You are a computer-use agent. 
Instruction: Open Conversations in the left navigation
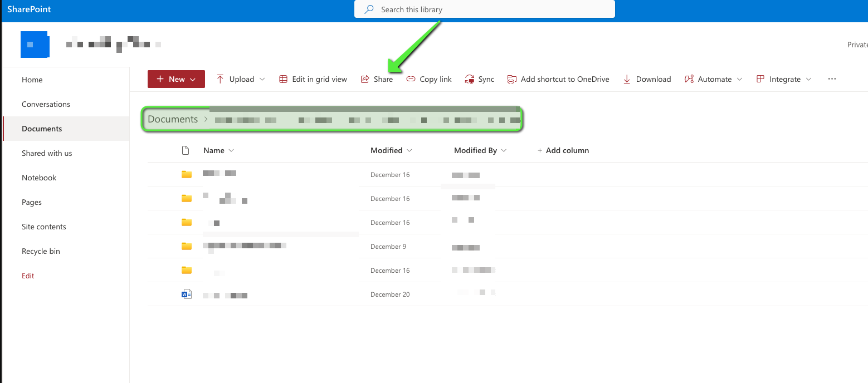(x=46, y=104)
